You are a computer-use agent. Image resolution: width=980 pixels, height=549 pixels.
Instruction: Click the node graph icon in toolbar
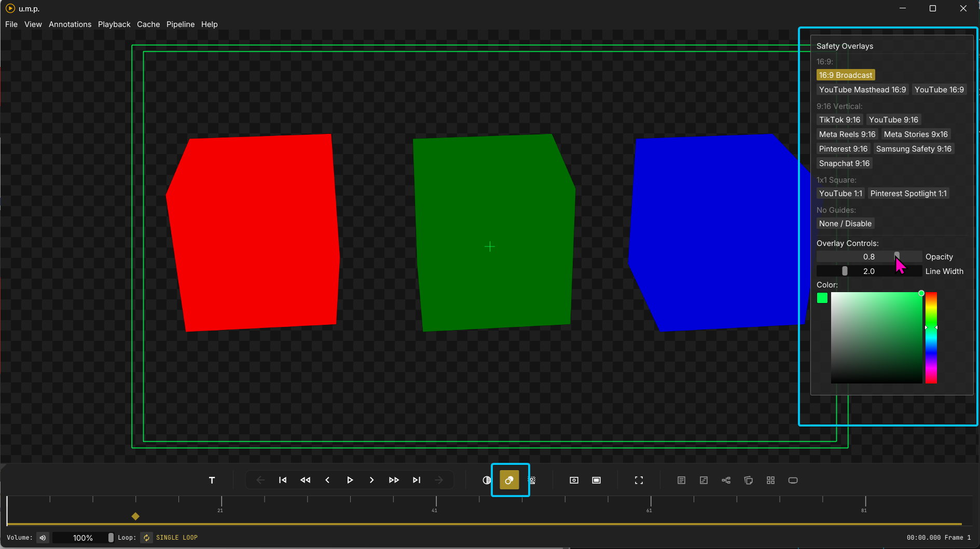(726, 480)
